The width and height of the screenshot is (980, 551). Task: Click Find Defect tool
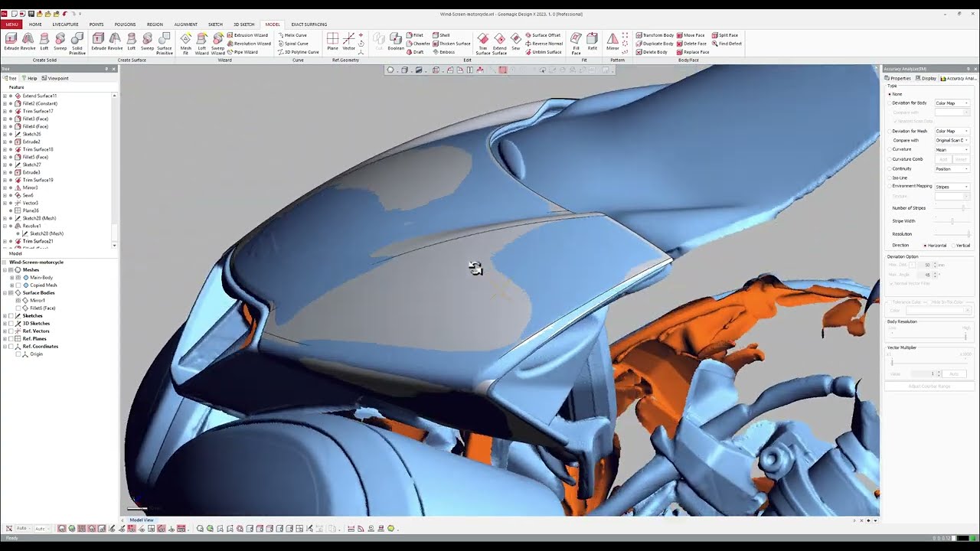[727, 44]
